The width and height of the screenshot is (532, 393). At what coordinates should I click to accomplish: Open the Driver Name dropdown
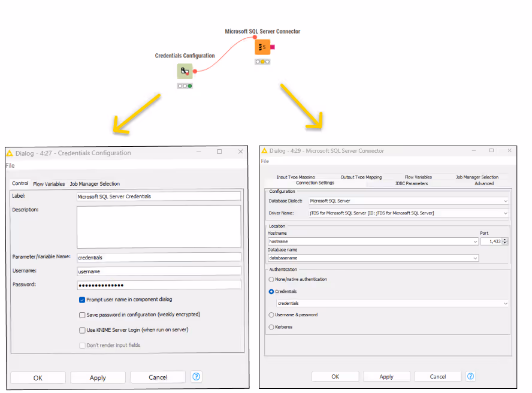506,213
